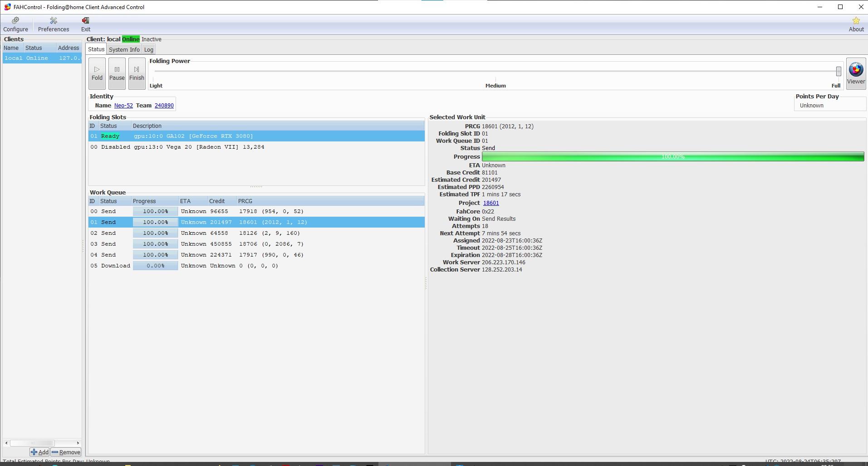
Task: Click Folding Slots Description column header
Action: [278, 126]
